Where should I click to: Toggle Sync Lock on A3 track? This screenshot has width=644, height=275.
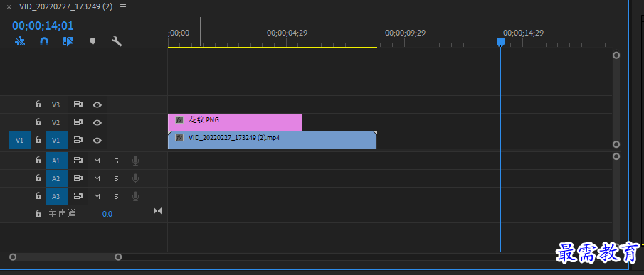[78, 196]
